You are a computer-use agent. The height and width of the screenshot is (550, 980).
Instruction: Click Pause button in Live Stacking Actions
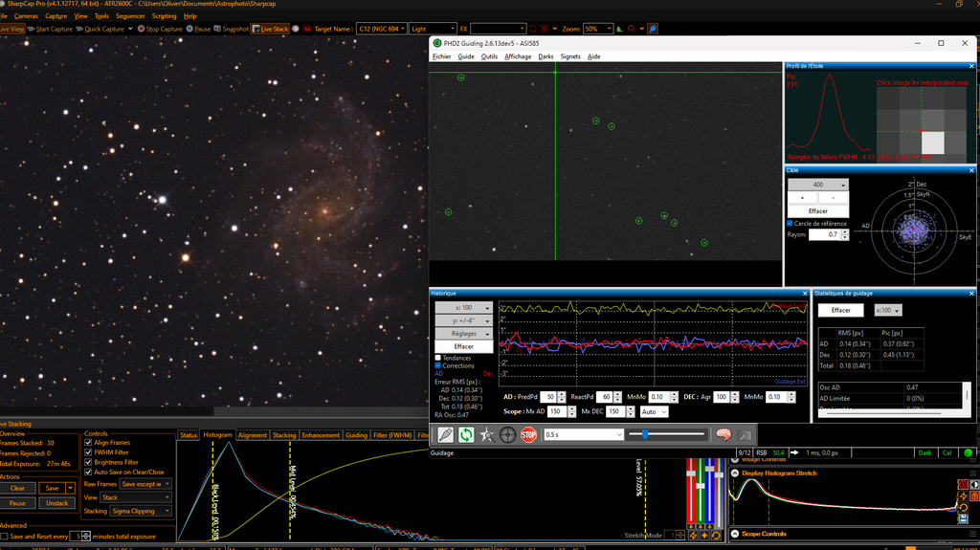pos(17,503)
